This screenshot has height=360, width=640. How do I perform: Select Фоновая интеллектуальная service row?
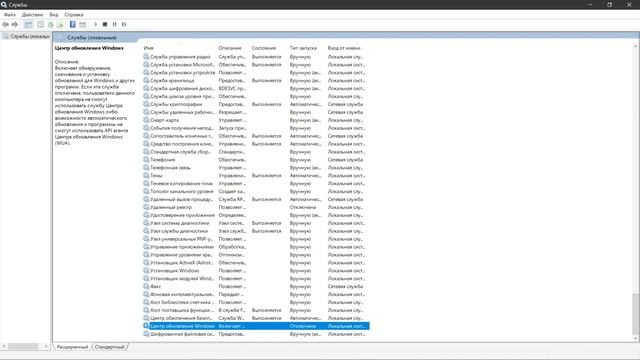256,294
